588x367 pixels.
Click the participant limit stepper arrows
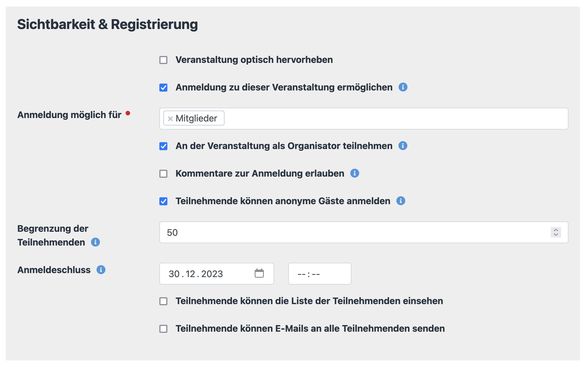pyautogui.click(x=556, y=232)
